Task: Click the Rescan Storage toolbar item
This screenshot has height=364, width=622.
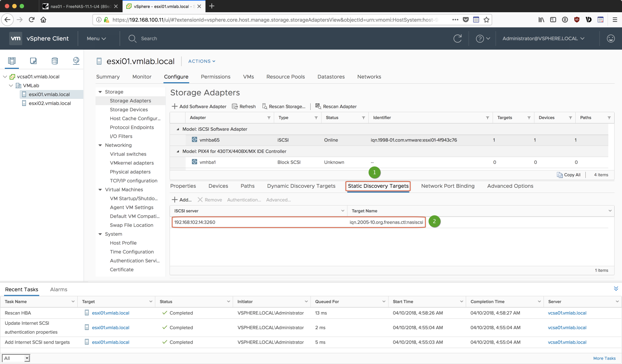Action: tap(284, 106)
